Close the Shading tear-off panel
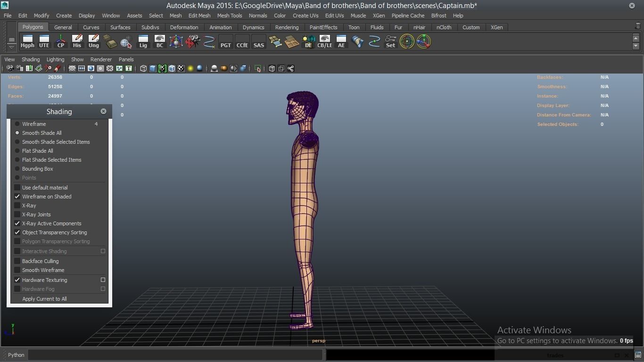Screen dimensions: 644x362 point(103,111)
